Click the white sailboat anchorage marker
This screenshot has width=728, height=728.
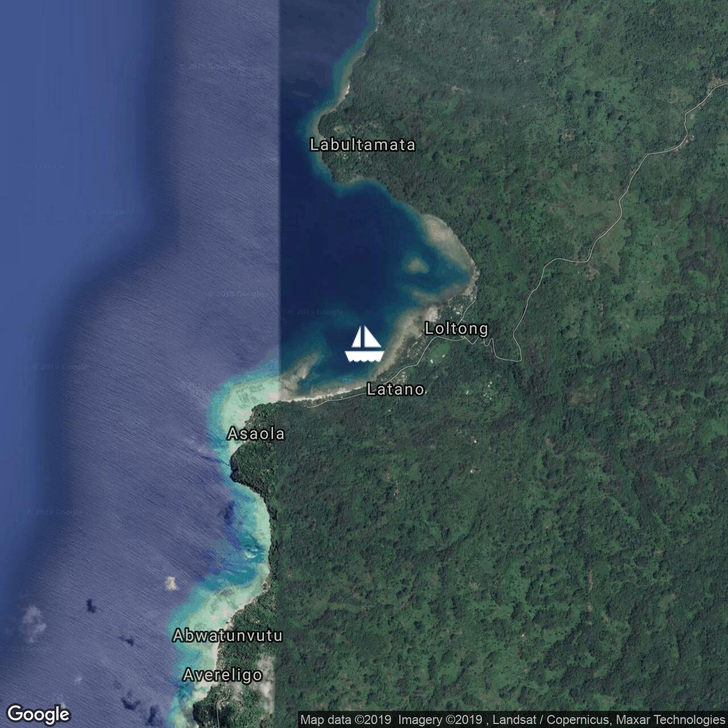(x=364, y=344)
